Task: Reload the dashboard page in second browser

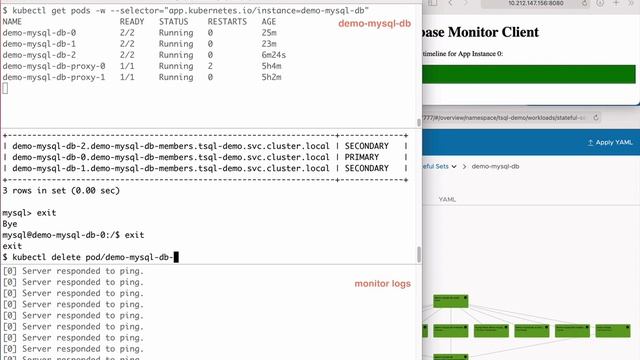Action: point(596,118)
